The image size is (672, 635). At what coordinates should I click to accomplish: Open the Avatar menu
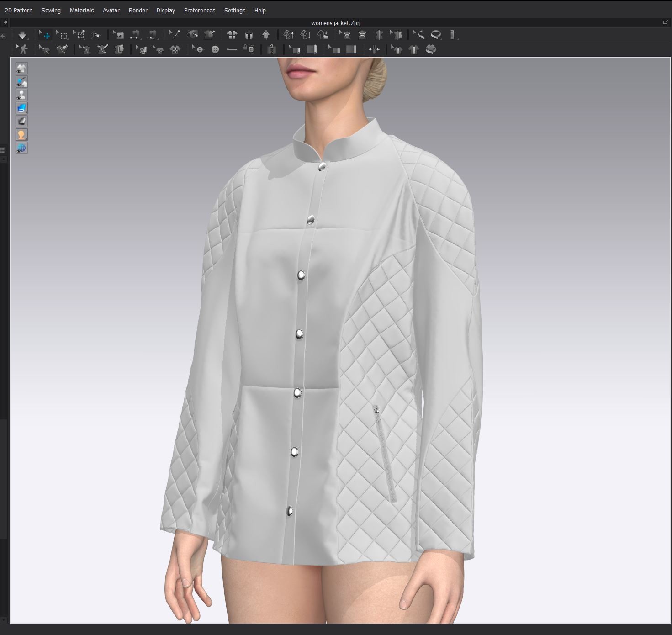[x=111, y=10]
